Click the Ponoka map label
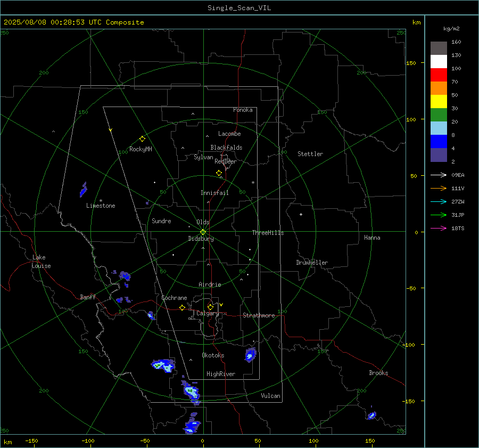Viewport: 479px width, 448px height. [x=243, y=110]
